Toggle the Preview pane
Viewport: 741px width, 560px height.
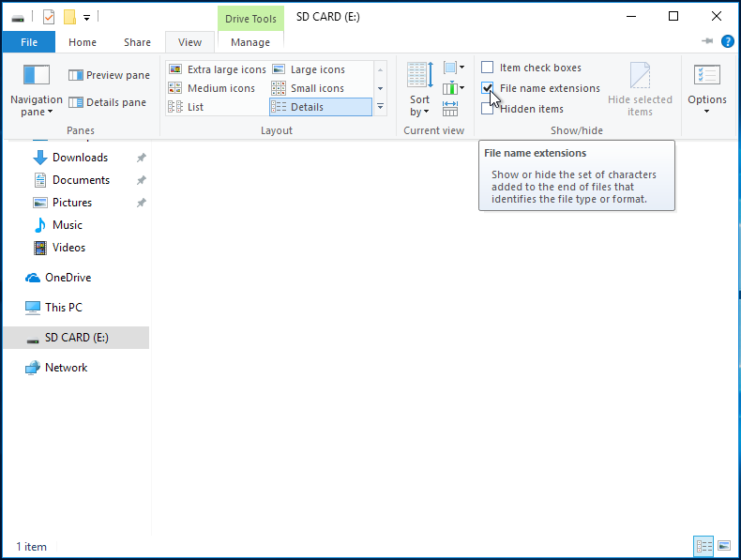click(x=109, y=75)
